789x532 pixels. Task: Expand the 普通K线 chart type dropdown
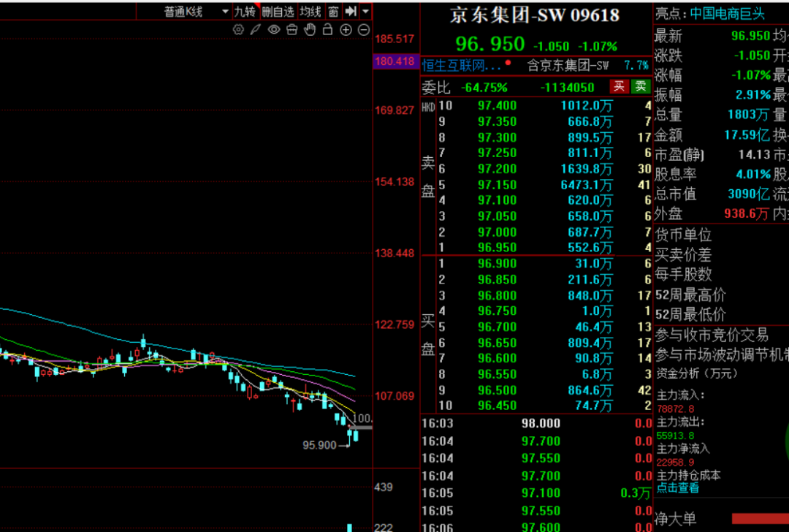224,12
